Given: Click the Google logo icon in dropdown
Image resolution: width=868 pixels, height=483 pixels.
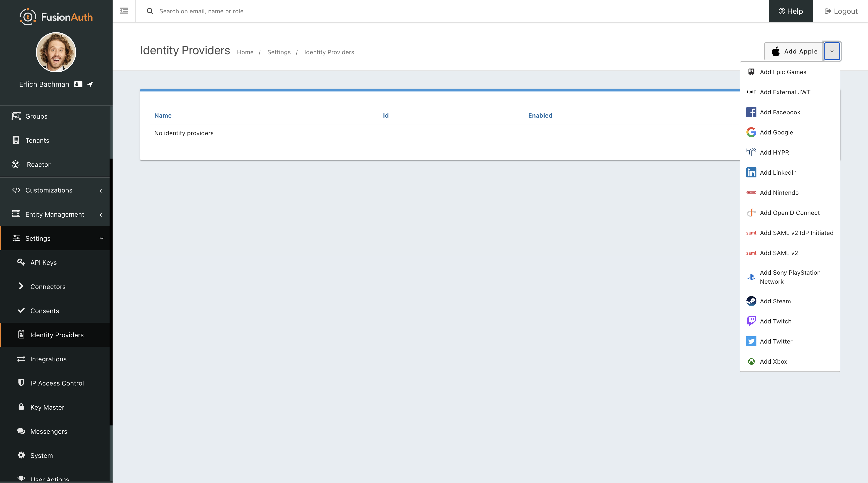Looking at the screenshot, I should (x=751, y=132).
